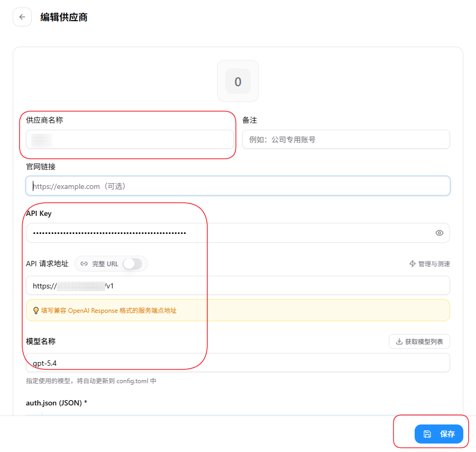The width and height of the screenshot is (476, 452).
Task: Click the 模型名称 field containing gpt-5.4
Action: point(238,363)
